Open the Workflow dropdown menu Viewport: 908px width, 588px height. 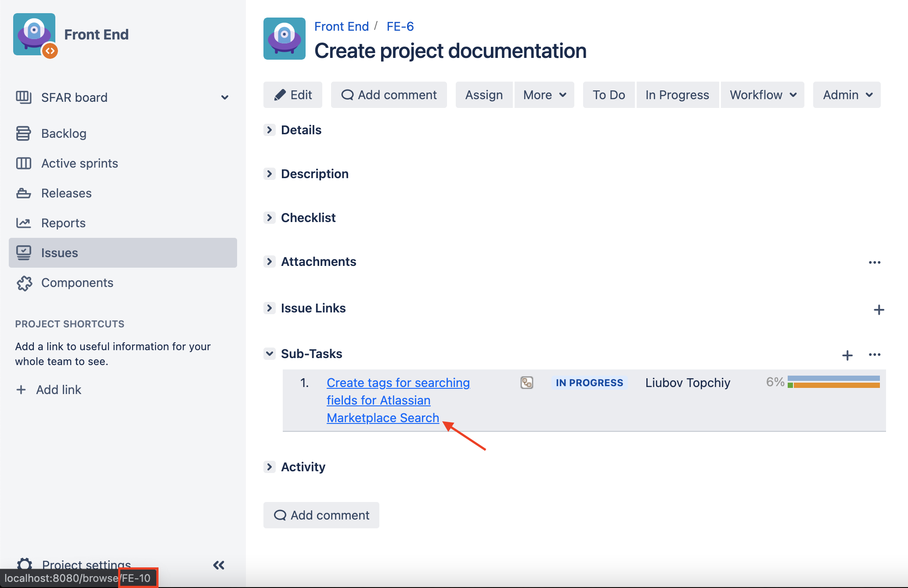point(763,95)
